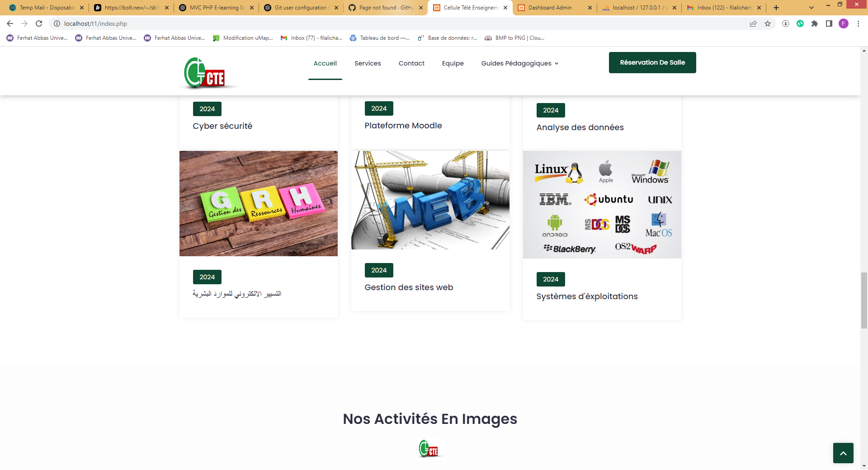This screenshot has height=470, width=868.
Task: Click the downloads icon in the toolbar
Action: (x=786, y=23)
